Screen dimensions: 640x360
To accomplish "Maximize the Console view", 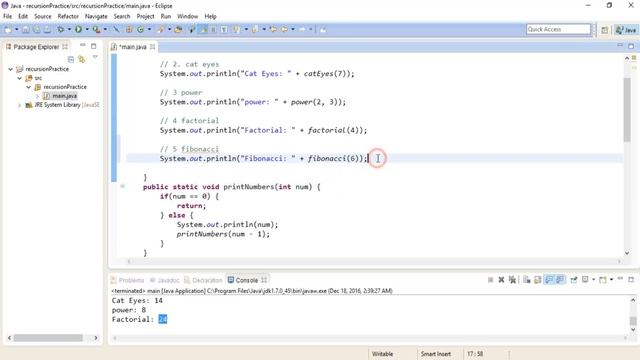I will [x=631, y=280].
